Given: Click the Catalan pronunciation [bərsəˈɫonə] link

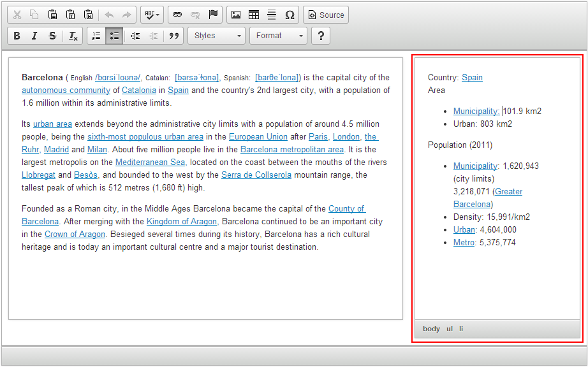Looking at the screenshot, I should (197, 78).
